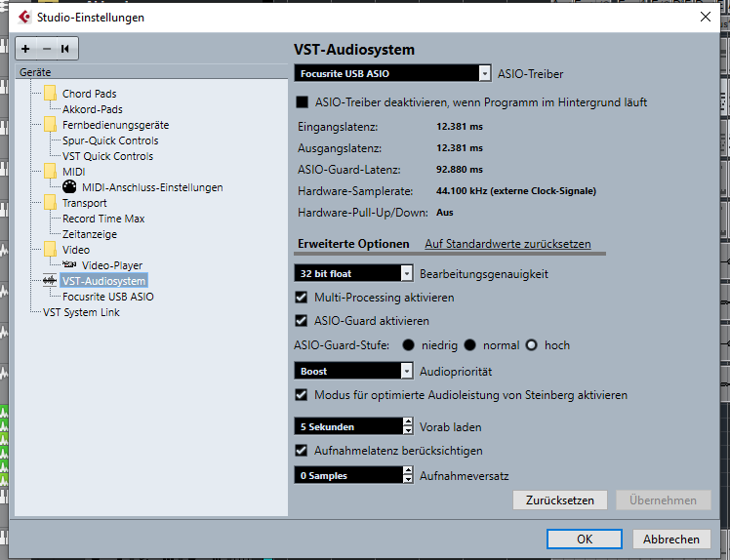Decrease Aufnahmeversatz samples value
Viewport: 730px width, 560px height.
coord(408,479)
